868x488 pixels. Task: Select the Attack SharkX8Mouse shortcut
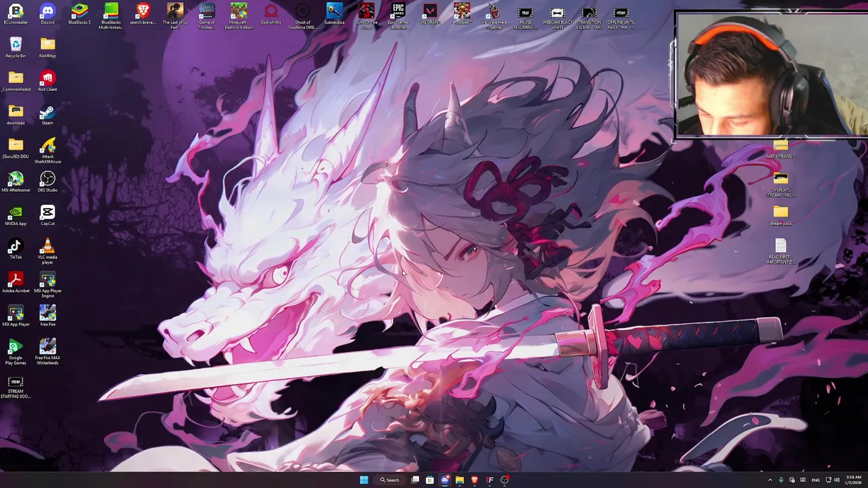coord(47,150)
